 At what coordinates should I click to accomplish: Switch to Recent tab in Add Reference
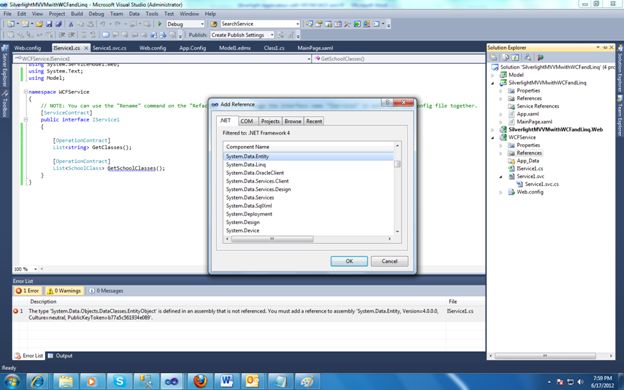point(314,121)
